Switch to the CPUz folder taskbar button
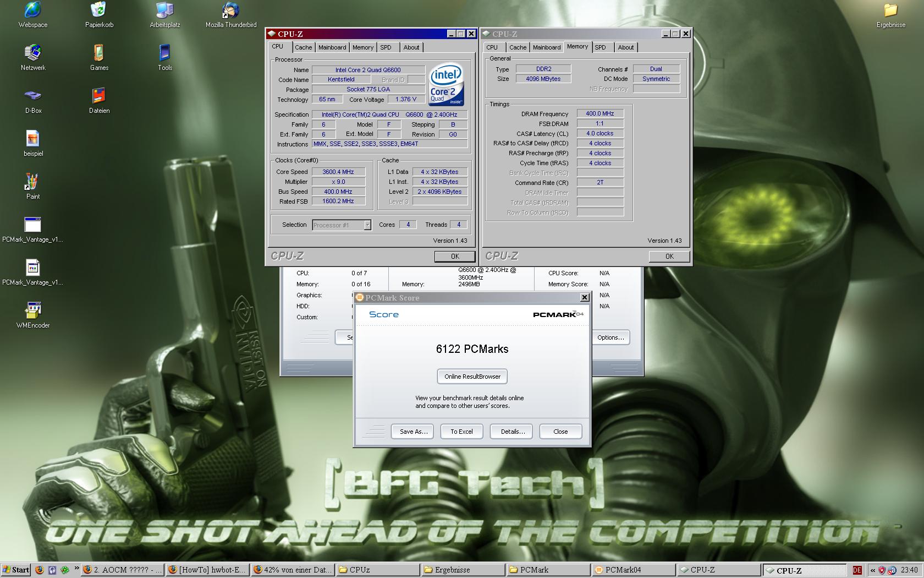The image size is (924, 578). coord(377,570)
